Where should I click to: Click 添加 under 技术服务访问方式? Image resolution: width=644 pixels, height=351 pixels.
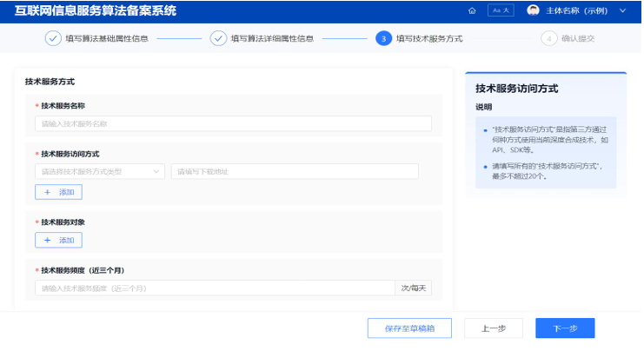58,192
